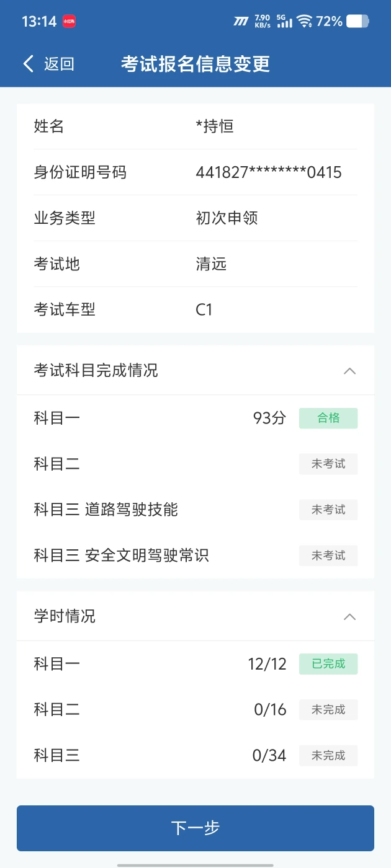Collapse the 学时情况 section chevron
Screen dimensions: 391x868
(350, 617)
